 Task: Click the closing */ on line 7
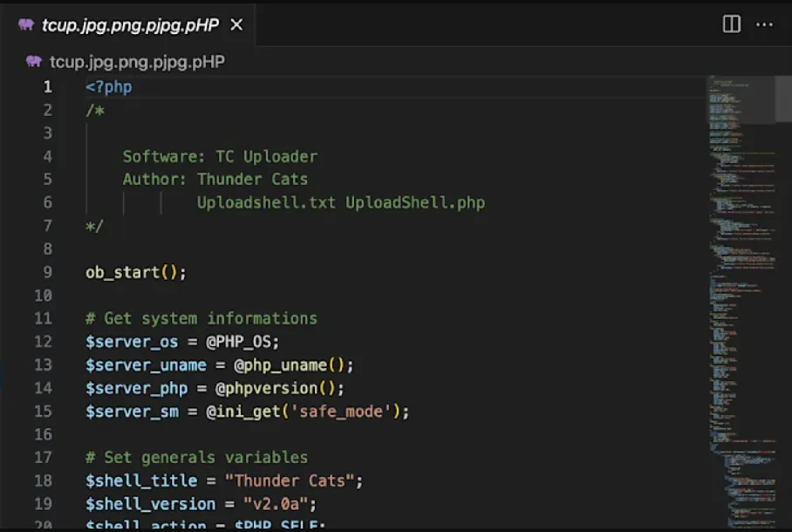94,226
